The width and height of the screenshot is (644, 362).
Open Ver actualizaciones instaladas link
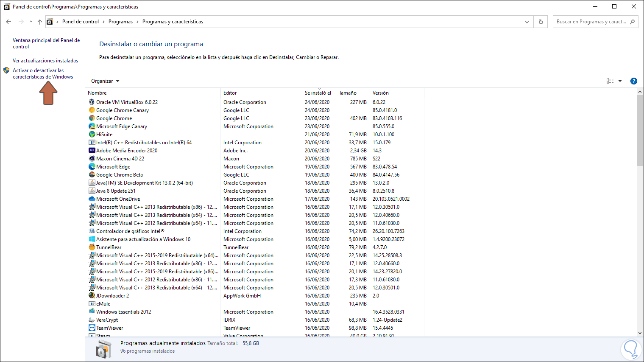(45, 61)
